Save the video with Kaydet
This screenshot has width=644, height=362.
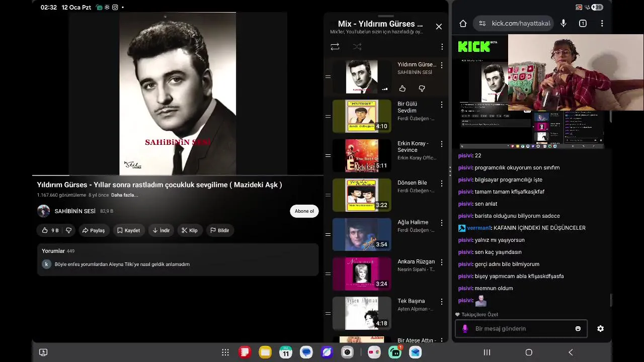tap(129, 230)
